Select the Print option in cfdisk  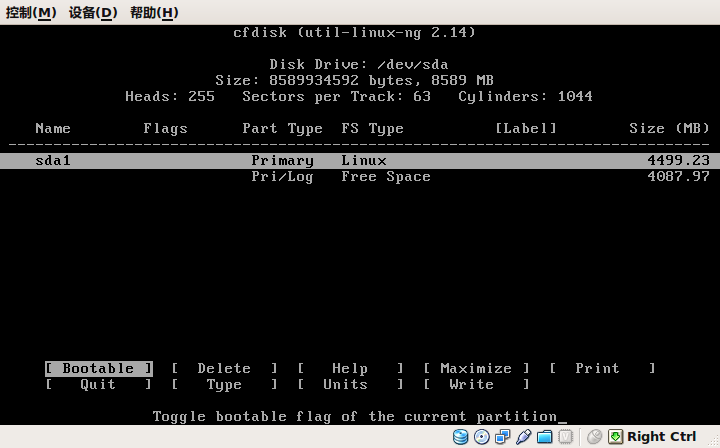click(602, 369)
